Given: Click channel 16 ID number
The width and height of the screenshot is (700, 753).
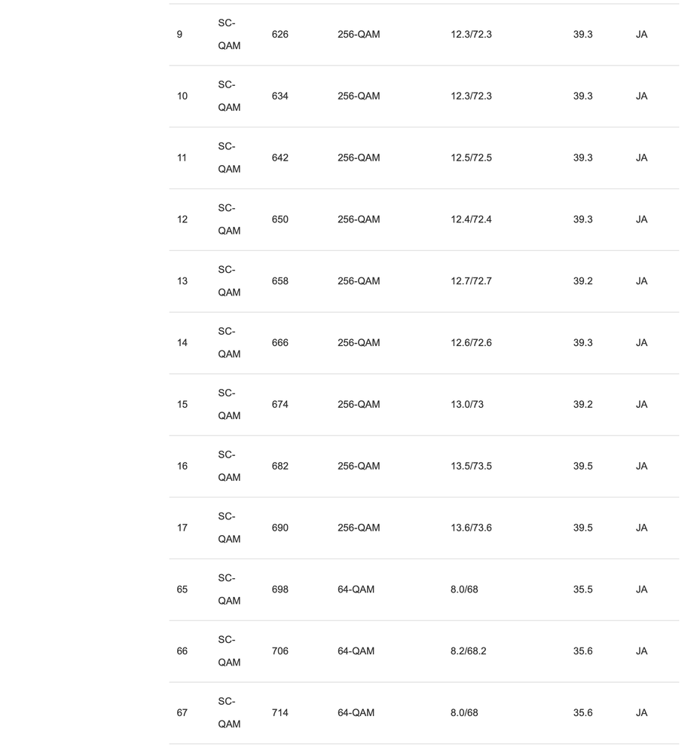Looking at the screenshot, I should point(182,466).
